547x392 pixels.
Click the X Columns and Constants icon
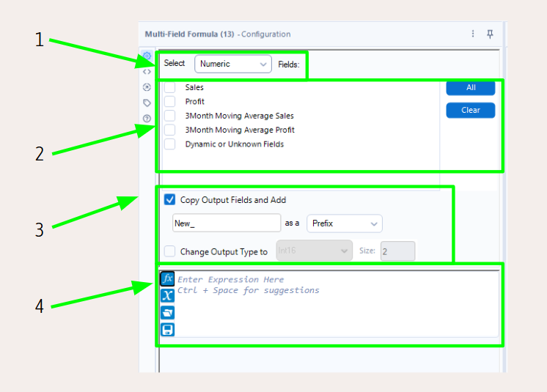[x=167, y=295]
